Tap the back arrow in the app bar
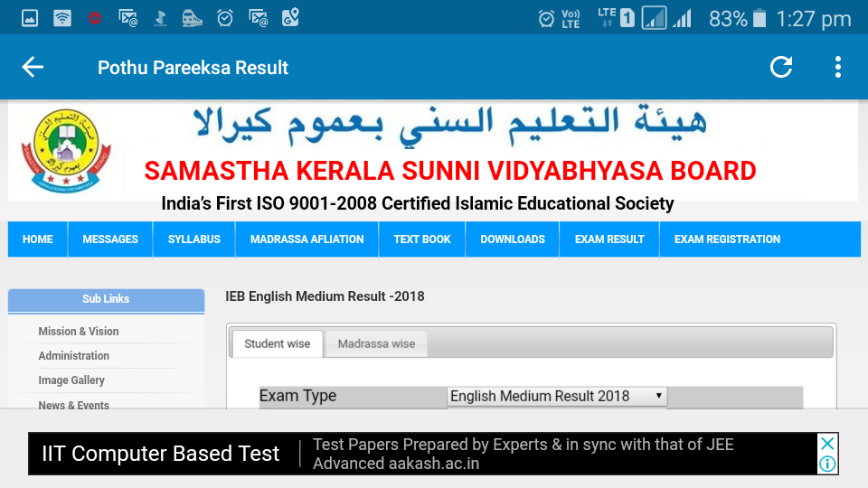The image size is (868, 488). [33, 67]
